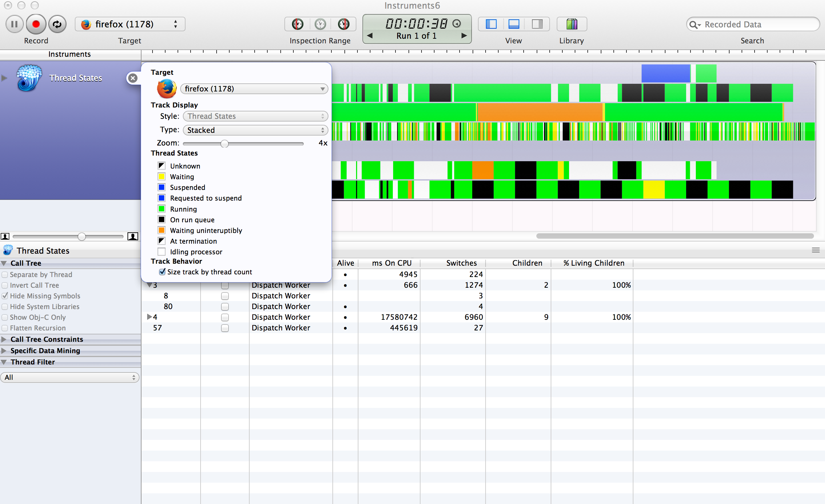
Task: Enable Separate by Thread option
Action: pyautogui.click(x=5, y=275)
